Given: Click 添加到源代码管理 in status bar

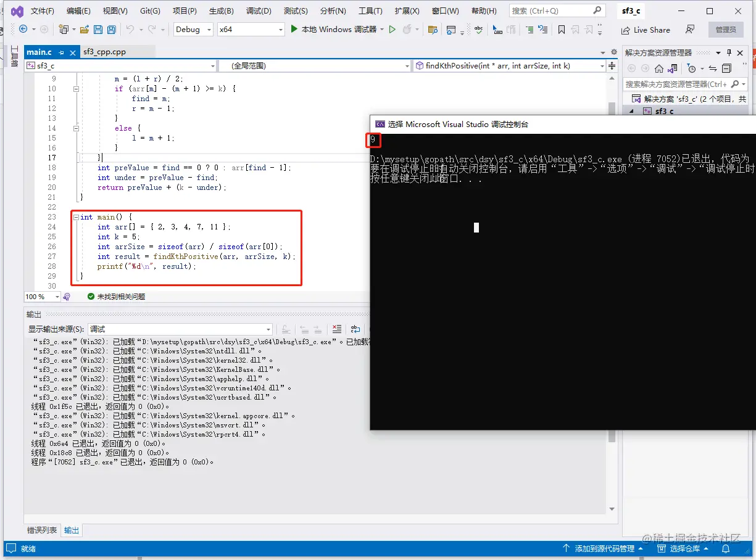Looking at the screenshot, I should tap(602, 548).
